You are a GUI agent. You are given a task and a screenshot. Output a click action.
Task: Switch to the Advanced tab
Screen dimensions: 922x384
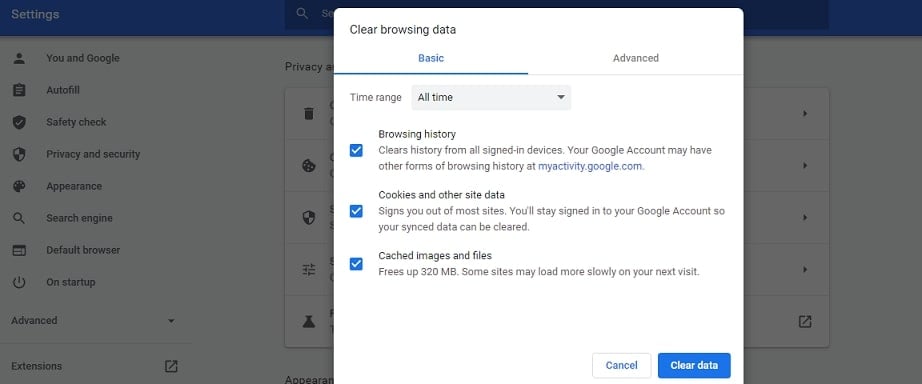636,58
